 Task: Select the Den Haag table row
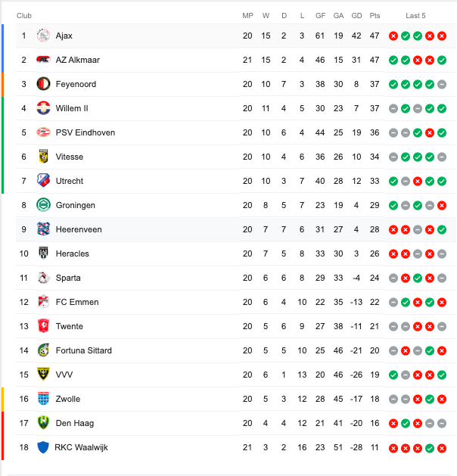tap(236, 423)
